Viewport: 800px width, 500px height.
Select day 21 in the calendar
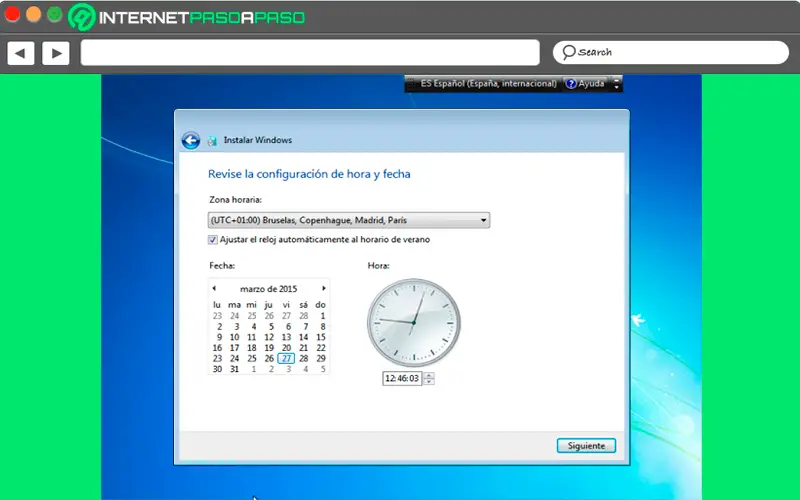tap(304, 348)
